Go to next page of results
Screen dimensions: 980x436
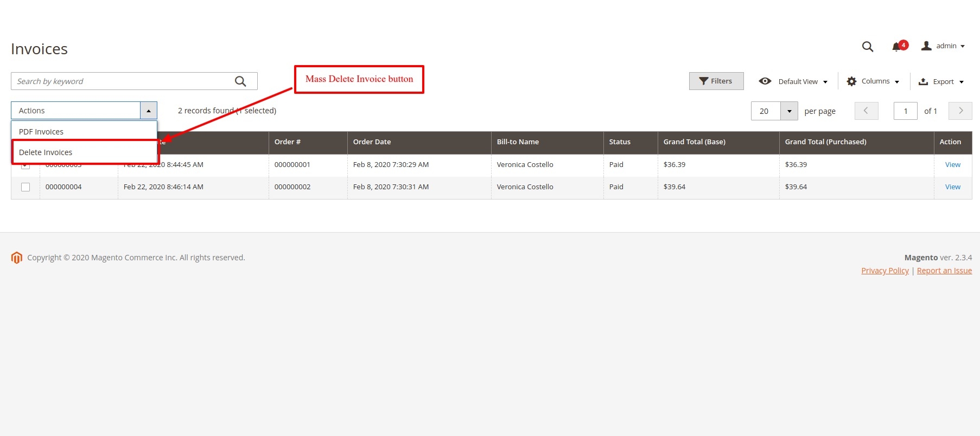click(x=960, y=111)
